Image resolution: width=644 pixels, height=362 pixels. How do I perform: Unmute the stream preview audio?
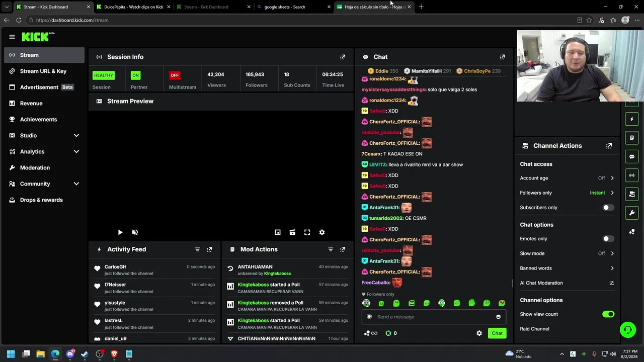(135, 232)
